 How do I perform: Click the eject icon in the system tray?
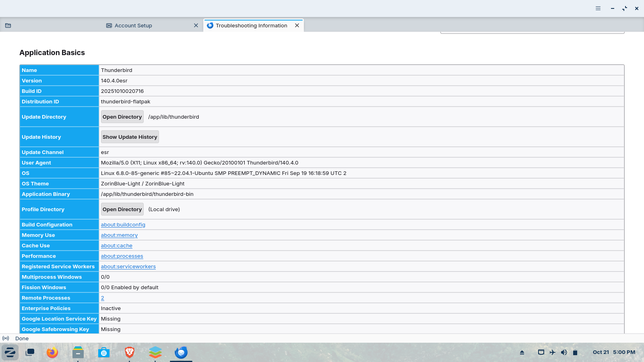tap(522, 352)
